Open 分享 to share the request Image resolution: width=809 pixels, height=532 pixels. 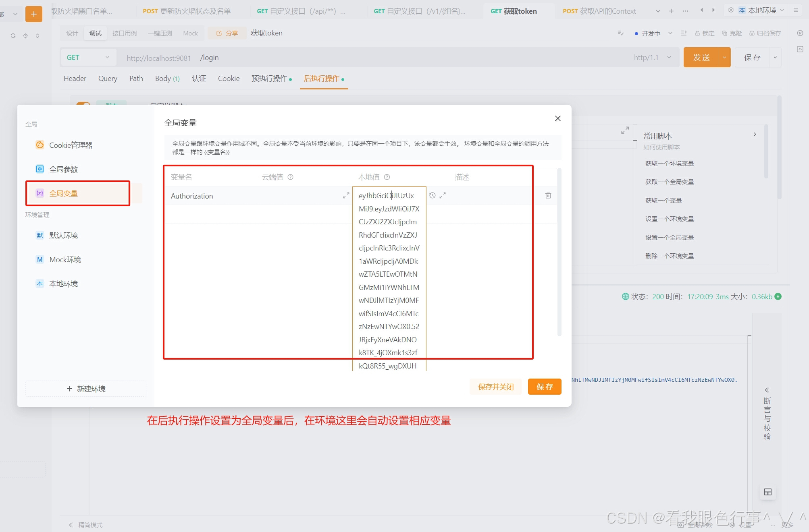point(227,33)
